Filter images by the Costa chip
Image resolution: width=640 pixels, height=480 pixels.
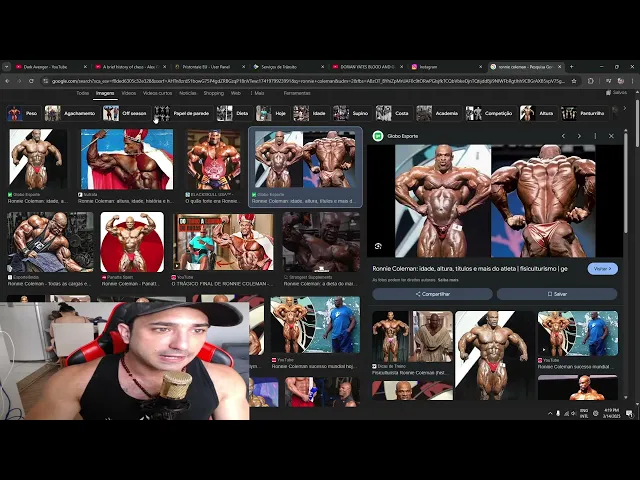click(393, 113)
